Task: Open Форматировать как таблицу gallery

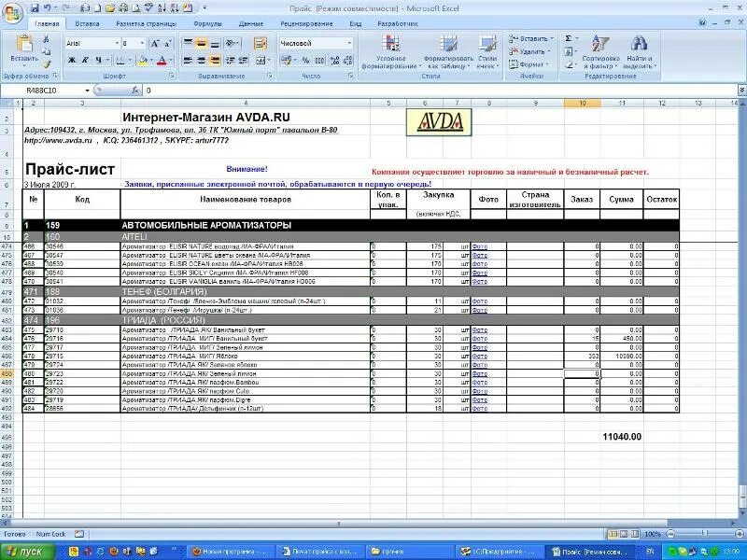Action: pyautogui.click(x=448, y=52)
